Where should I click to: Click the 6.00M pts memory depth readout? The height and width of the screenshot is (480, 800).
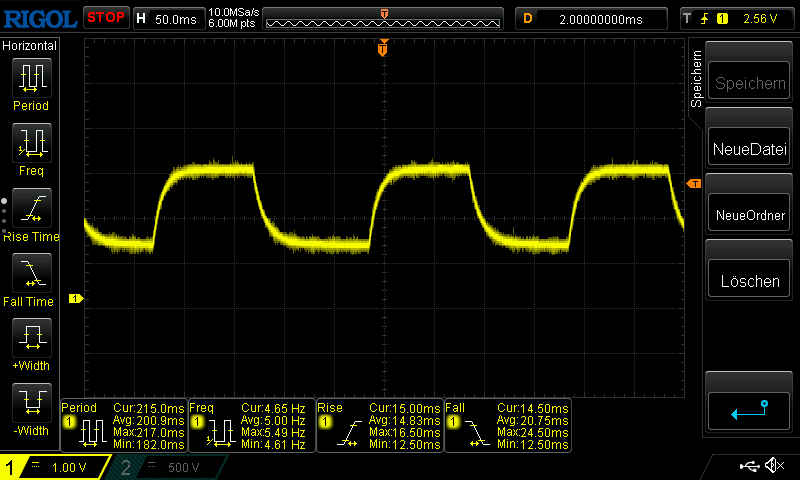tap(232, 23)
